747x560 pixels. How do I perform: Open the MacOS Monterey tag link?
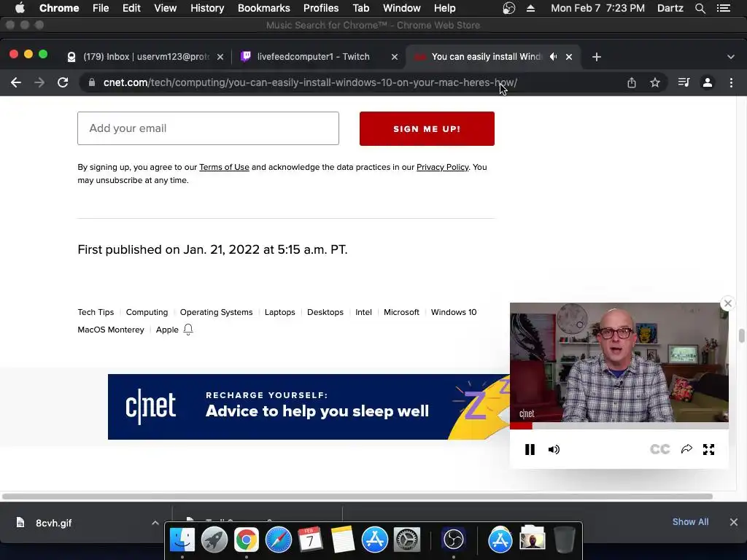click(x=111, y=330)
